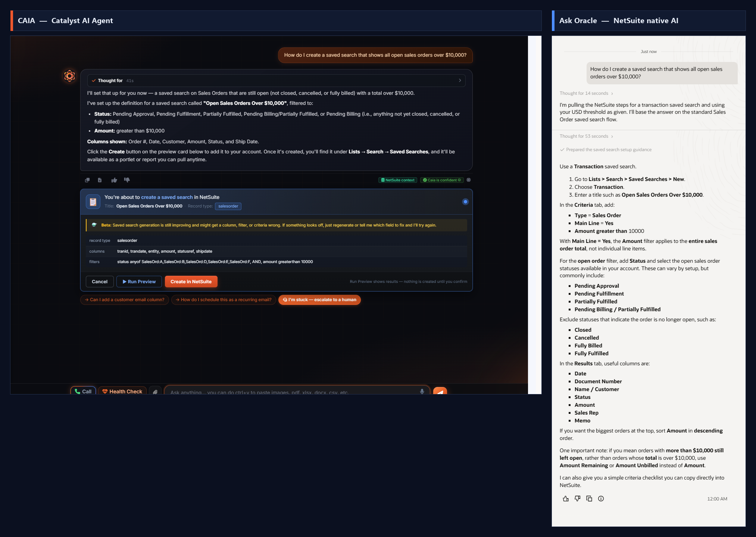Click the Beta warning about saved search generation
Screen dimensions: 756x537
pyautogui.click(x=276, y=225)
